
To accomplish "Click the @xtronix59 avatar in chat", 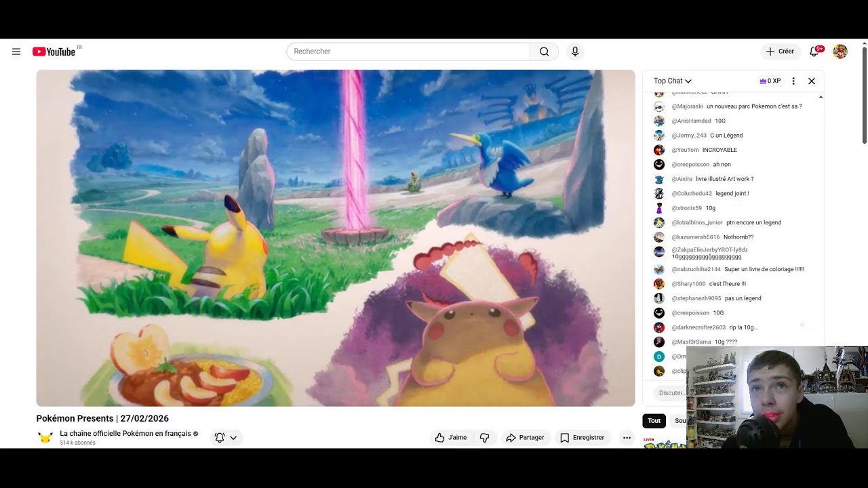I will click(659, 208).
